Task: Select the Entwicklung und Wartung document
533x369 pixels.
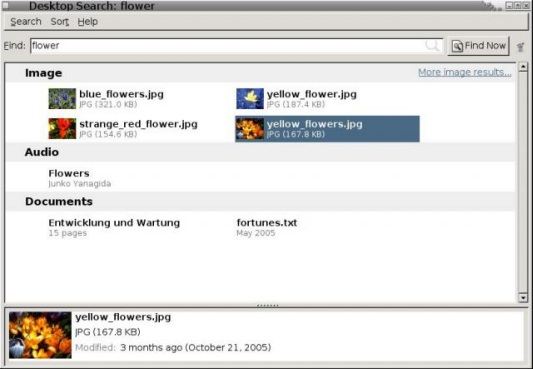Action: pyautogui.click(x=114, y=223)
